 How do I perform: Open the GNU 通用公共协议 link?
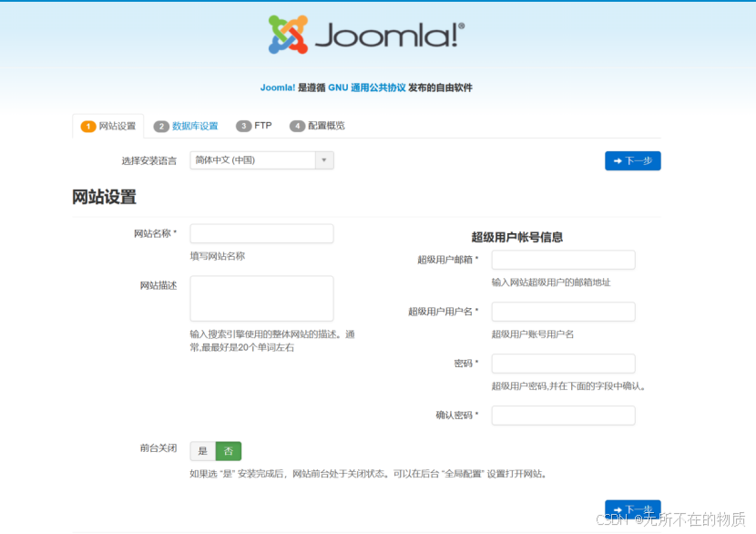[367, 87]
